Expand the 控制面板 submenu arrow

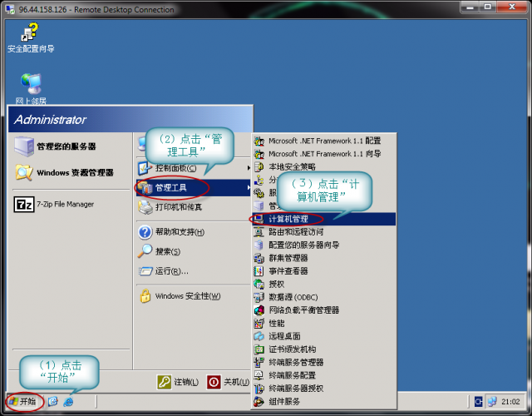[249, 168]
